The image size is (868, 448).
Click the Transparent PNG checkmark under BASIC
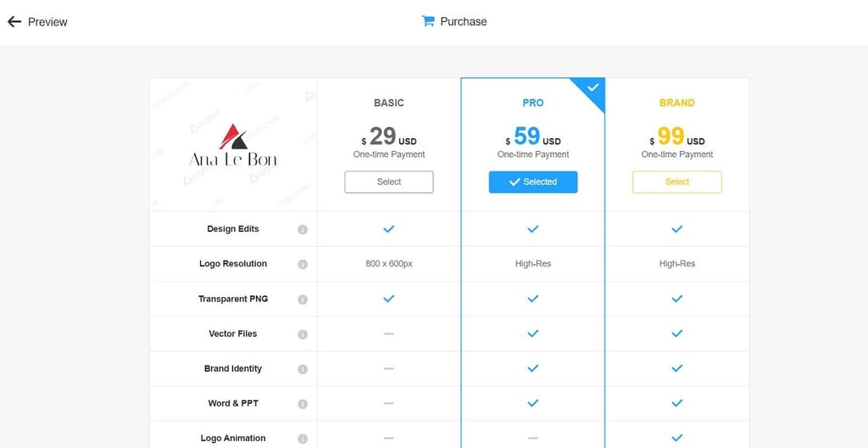point(389,299)
